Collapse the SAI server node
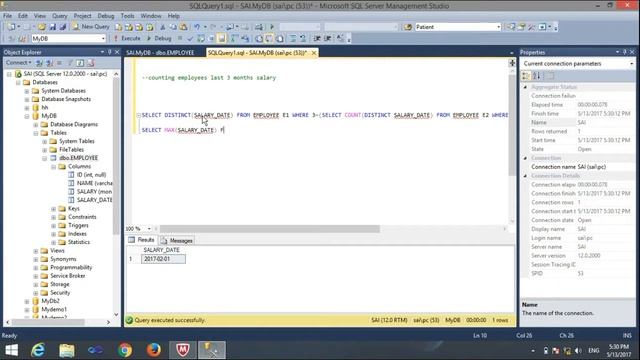This screenshot has height=360, width=640. [9, 74]
